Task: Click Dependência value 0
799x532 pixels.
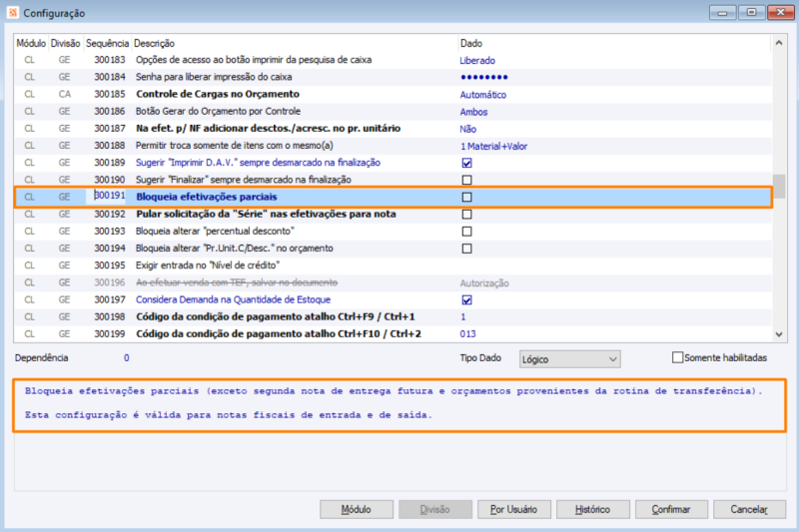Action: (127, 358)
